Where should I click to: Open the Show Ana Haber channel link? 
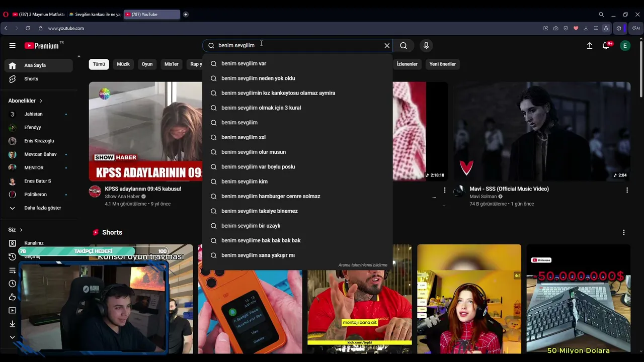click(x=122, y=197)
